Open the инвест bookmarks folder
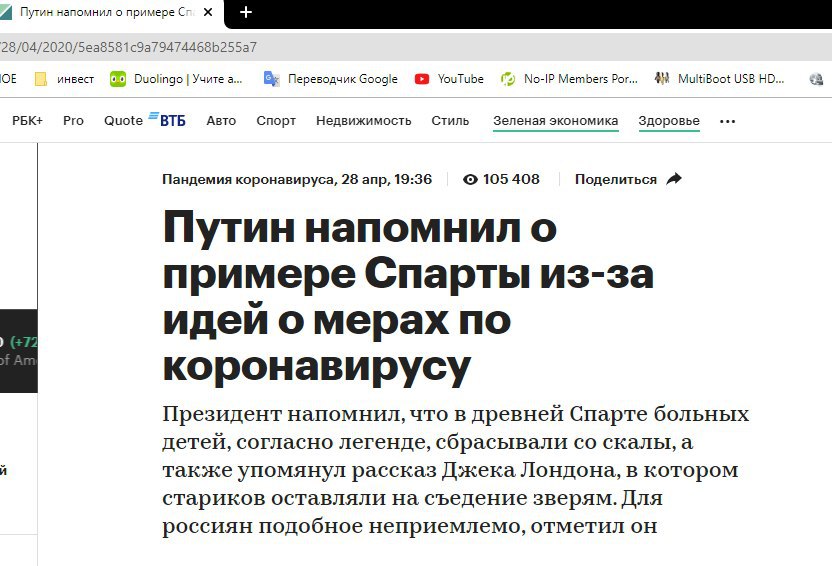 [x=64, y=79]
